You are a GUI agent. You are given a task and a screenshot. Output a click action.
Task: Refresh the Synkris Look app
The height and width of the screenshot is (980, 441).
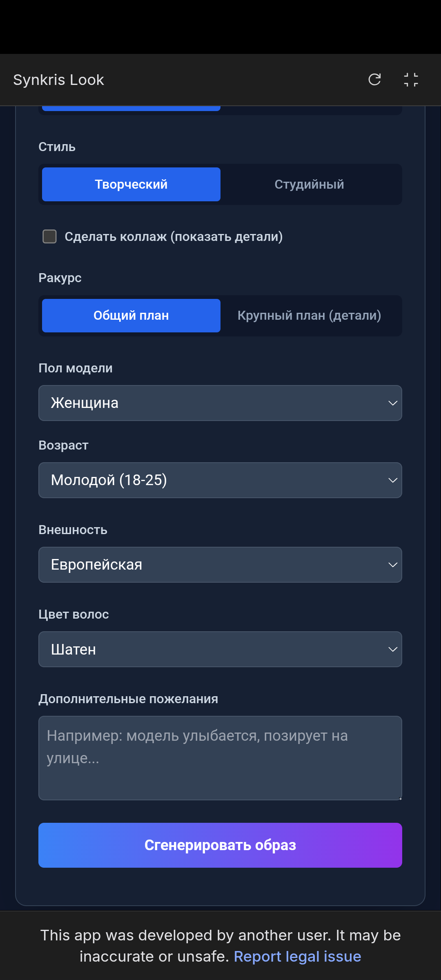(375, 80)
